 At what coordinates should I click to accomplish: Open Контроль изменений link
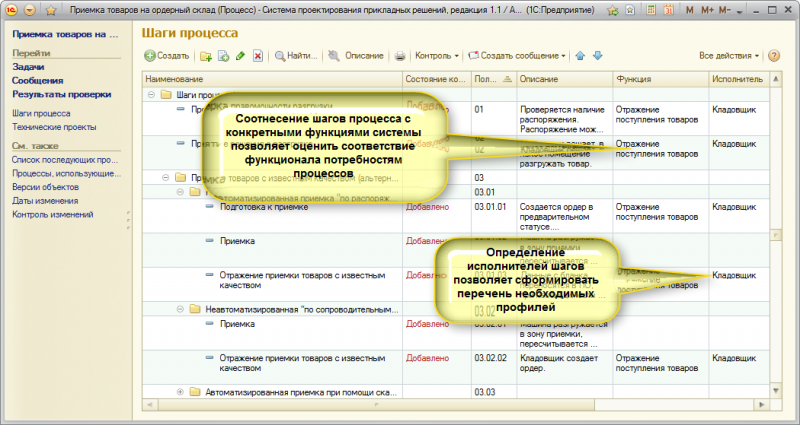[x=53, y=215]
